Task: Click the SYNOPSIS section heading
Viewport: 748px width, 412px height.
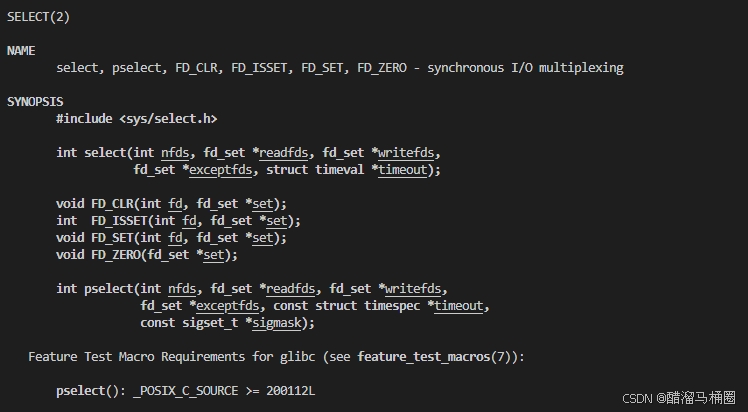Action: pos(35,102)
